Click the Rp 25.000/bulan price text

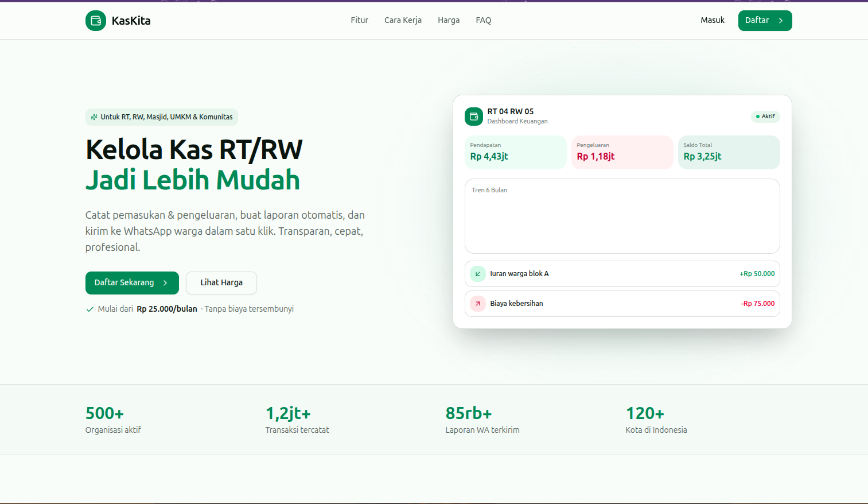coord(167,309)
